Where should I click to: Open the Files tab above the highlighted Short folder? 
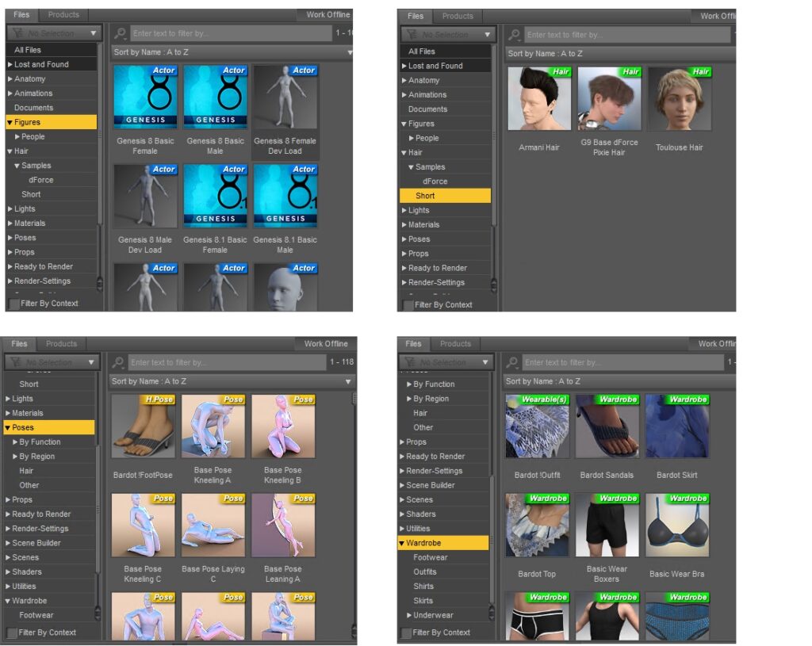coord(416,16)
